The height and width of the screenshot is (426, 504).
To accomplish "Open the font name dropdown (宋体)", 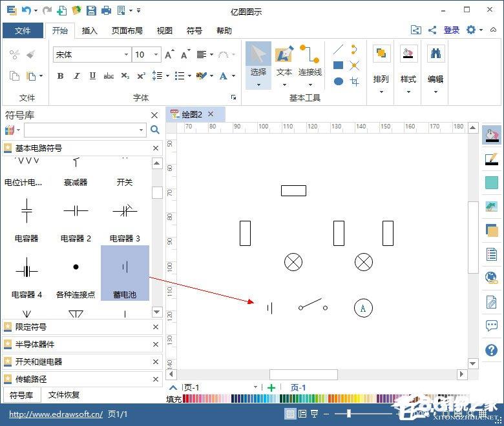I will click(x=126, y=55).
